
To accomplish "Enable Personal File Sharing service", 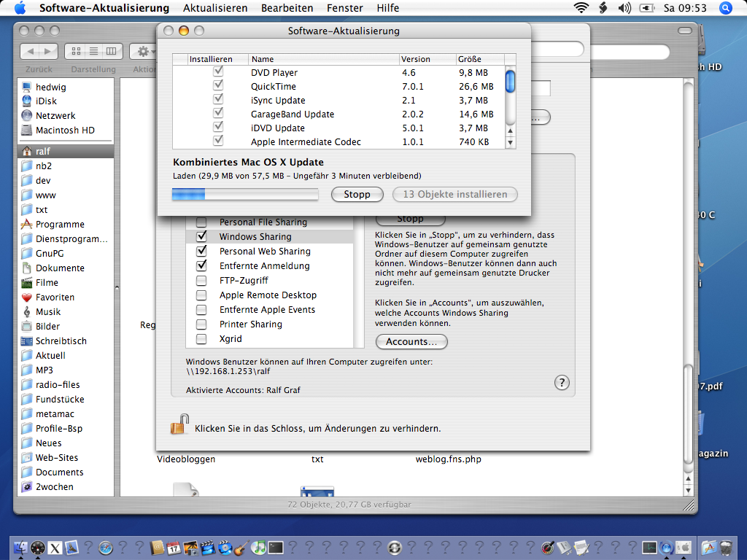I will click(x=201, y=222).
